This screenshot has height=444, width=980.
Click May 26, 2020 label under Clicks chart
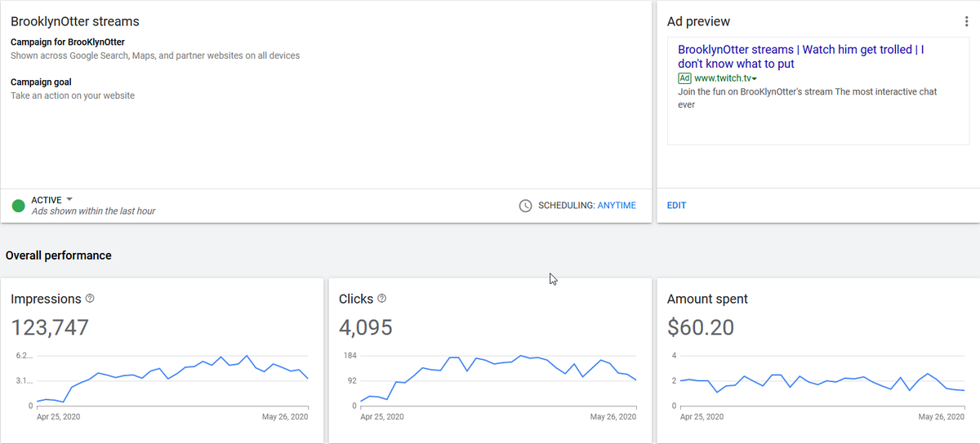tap(613, 416)
